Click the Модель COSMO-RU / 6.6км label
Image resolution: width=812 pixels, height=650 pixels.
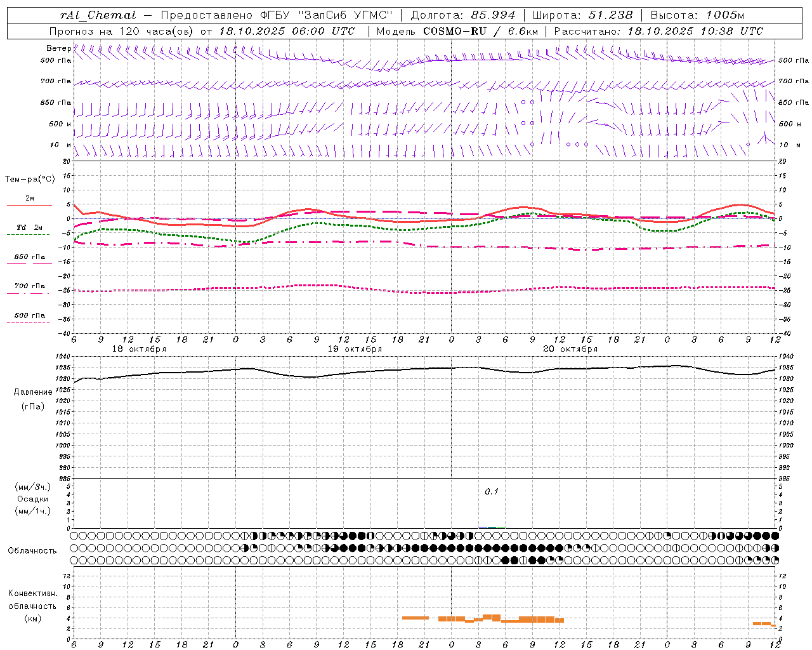[457, 31]
